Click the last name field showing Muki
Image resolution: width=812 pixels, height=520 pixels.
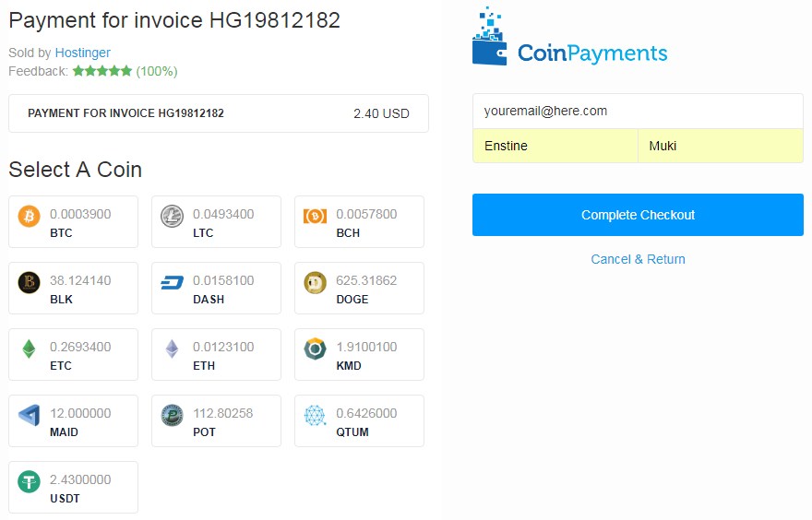(x=721, y=146)
